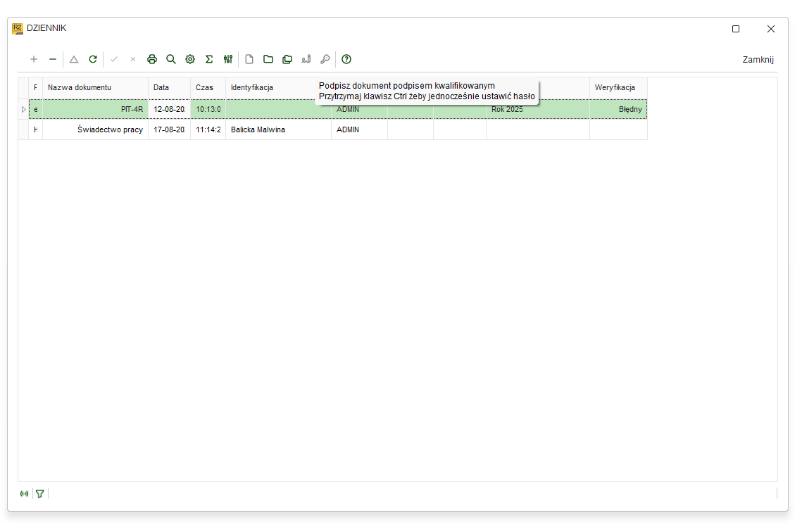Open settings via the gear icon

tap(190, 59)
